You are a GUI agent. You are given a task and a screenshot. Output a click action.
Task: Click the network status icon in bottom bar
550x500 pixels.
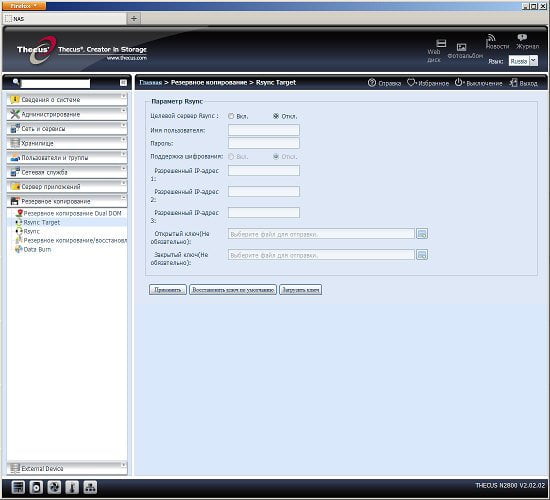click(x=90, y=487)
